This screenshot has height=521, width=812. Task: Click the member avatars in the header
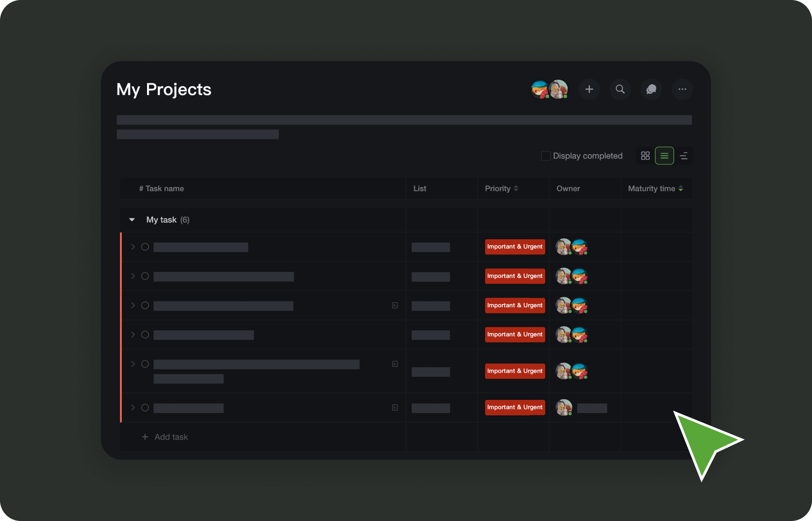tap(550, 89)
